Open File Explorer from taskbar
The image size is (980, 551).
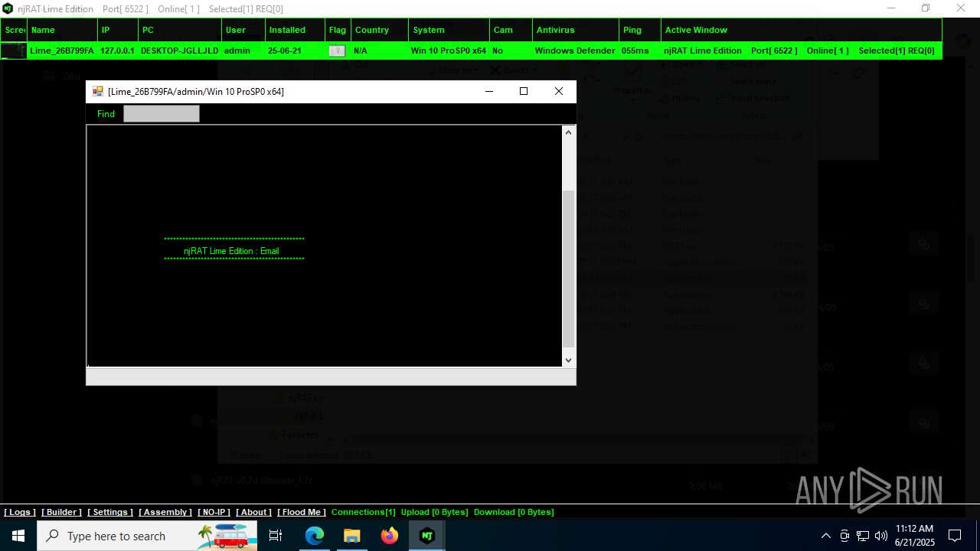(352, 536)
